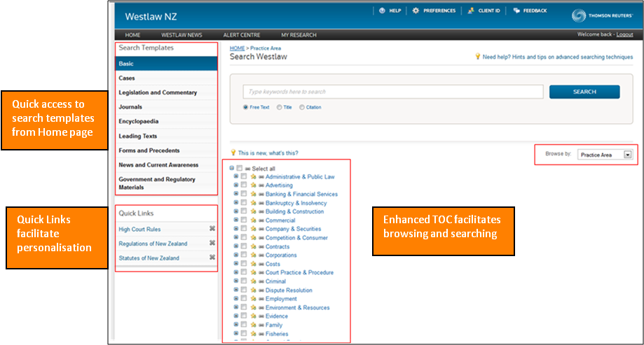Click the Help question mark icon
644x345 pixels.
(382, 10)
